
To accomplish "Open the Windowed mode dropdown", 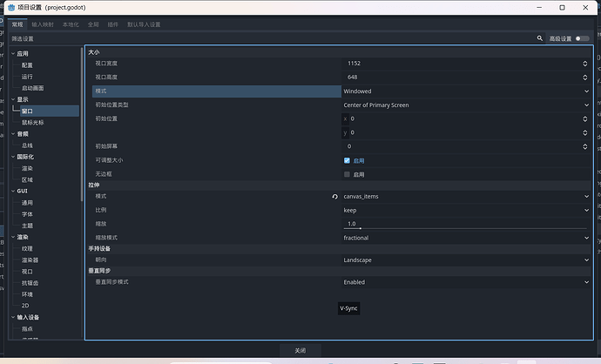I will click(x=466, y=91).
